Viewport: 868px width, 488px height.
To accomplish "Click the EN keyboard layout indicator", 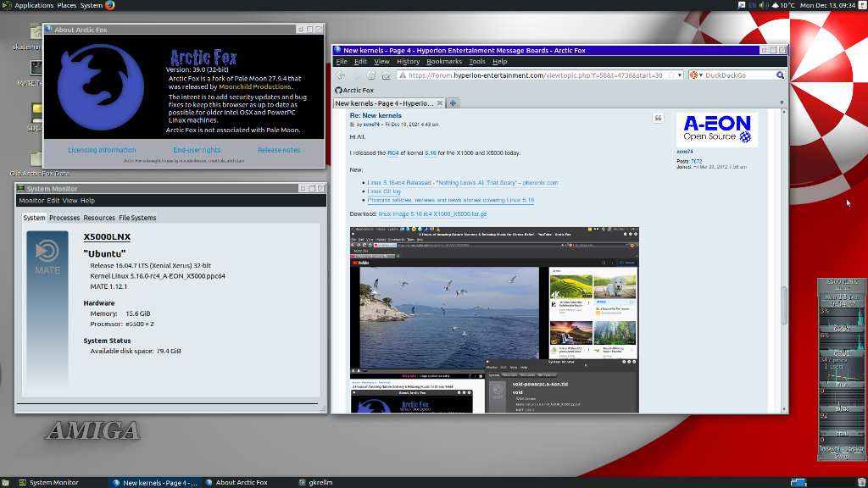I will [753, 6].
